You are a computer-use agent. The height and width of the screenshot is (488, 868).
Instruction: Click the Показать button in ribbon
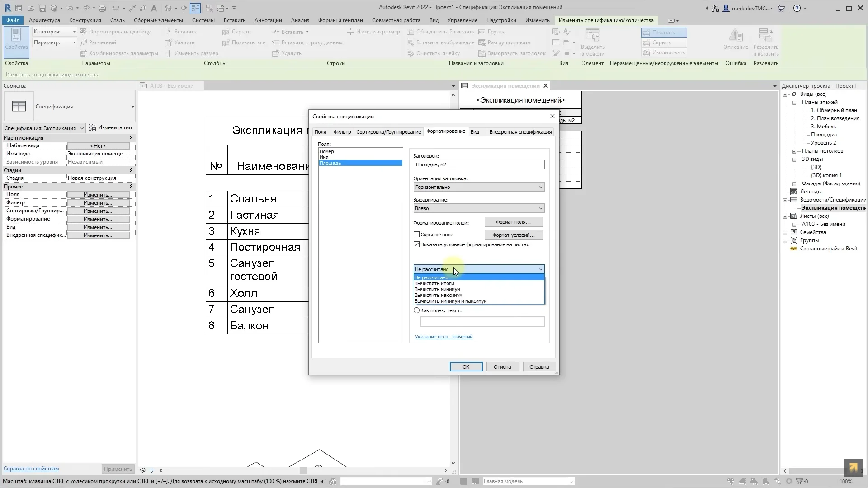664,33
